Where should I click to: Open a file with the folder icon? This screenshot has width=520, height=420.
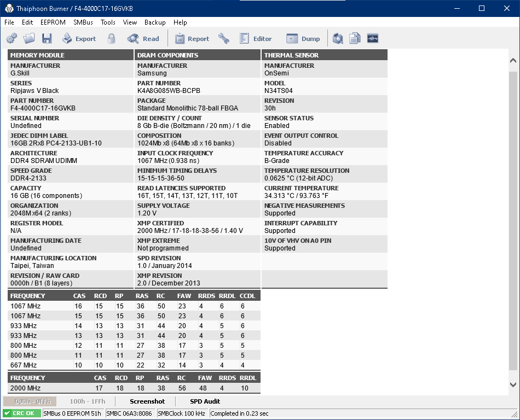(x=29, y=38)
